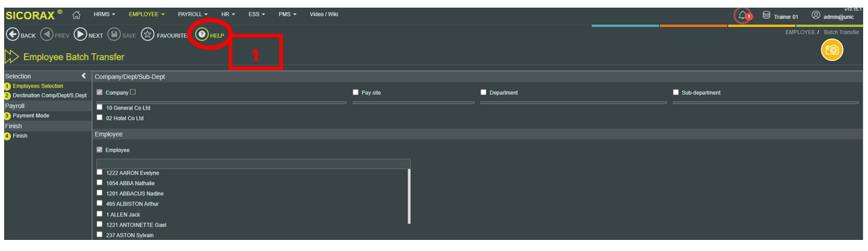This screenshot has height=251, width=868.
Task: Click the SICORAX logo
Action: [34, 14]
